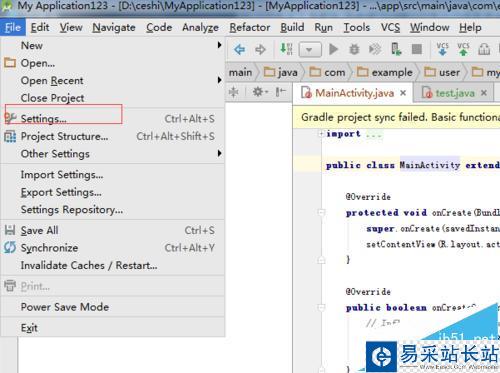500x373 pixels.
Task: Expand the Open Recent submenu
Action: coord(113,80)
